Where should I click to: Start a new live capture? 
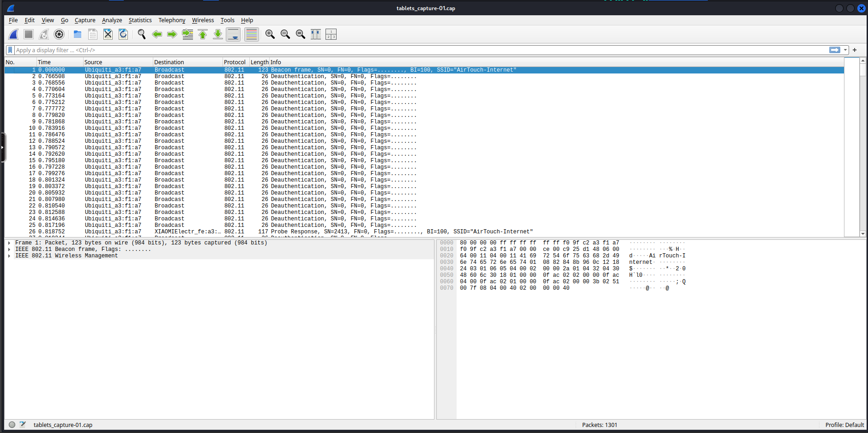[13, 34]
